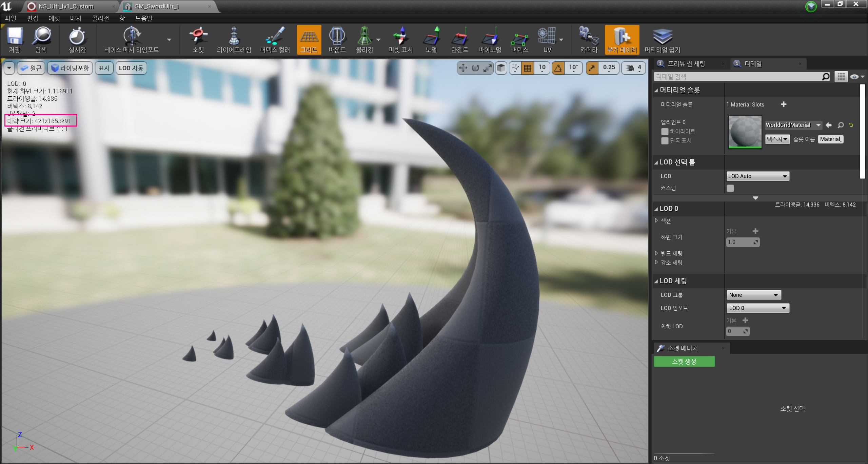The height and width of the screenshot is (464, 868).
Task: Open the 애셋 menu
Action: pyautogui.click(x=54, y=18)
